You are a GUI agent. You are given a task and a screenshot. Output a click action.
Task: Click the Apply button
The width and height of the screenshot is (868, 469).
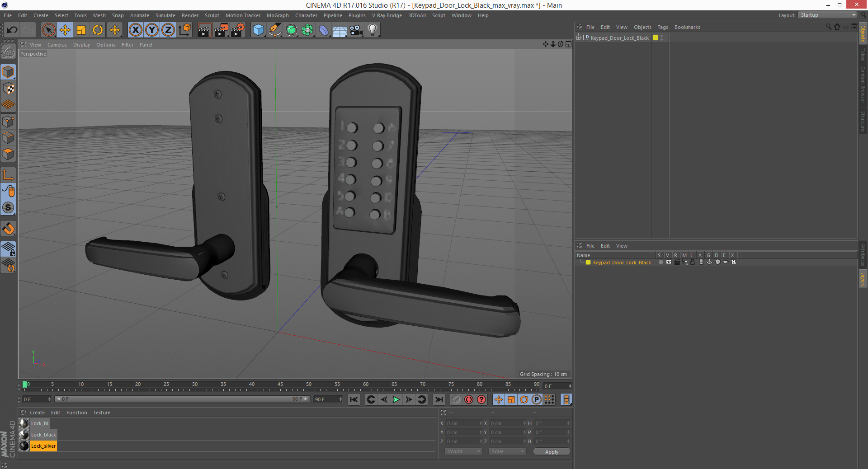pos(552,452)
